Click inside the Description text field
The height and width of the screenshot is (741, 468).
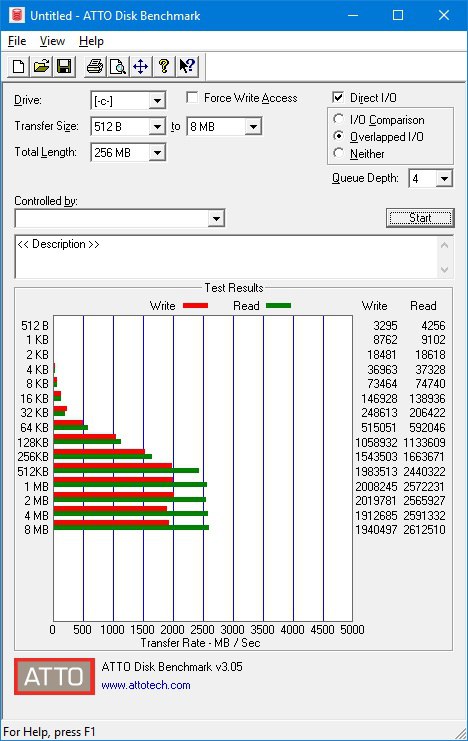pos(228,257)
